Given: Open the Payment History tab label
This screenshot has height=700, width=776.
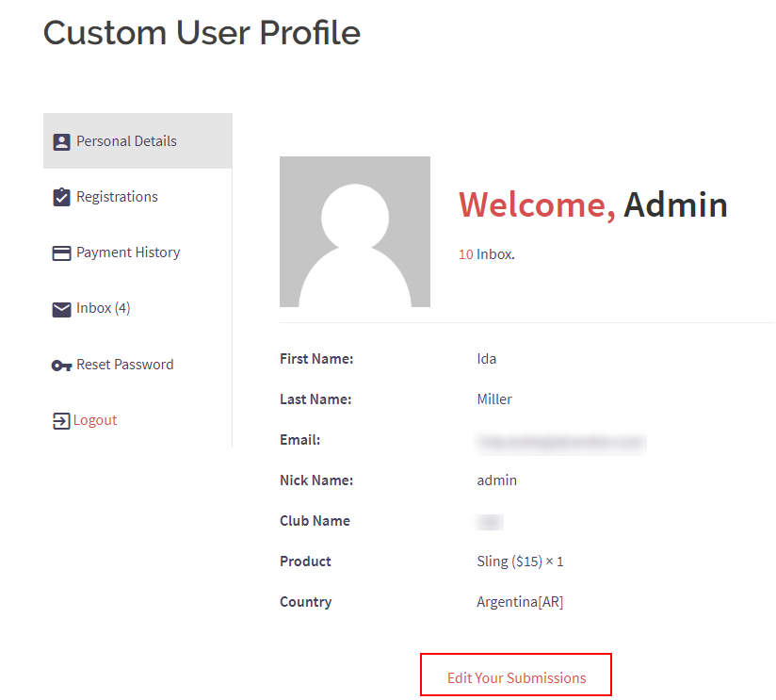Looking at the screenshot, I should pyautogui.click(x=128, y=252).
